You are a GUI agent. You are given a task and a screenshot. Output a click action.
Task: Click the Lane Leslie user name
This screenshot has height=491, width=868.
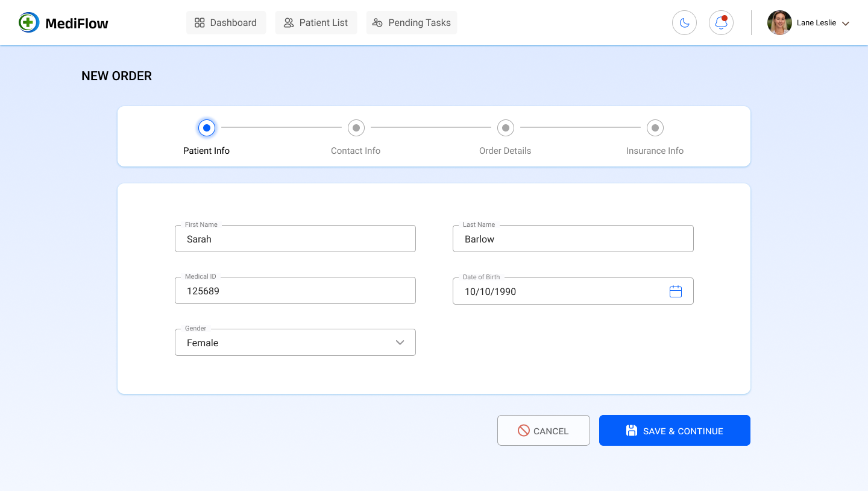pyautogui.click(x=816, y=23)
